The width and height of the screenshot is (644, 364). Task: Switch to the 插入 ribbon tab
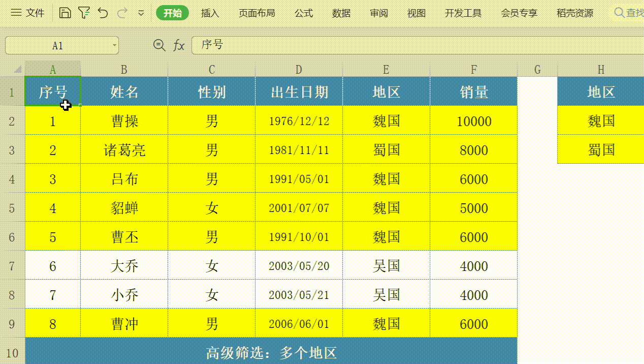(x=210, y=13)
